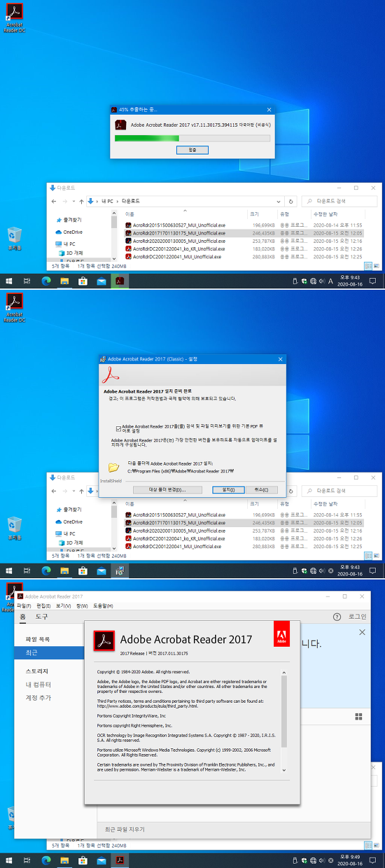Click the green extraction progress bar
The width and height of the screenshot is (385, 868).
pyautogui.click(x=192, y=138)
